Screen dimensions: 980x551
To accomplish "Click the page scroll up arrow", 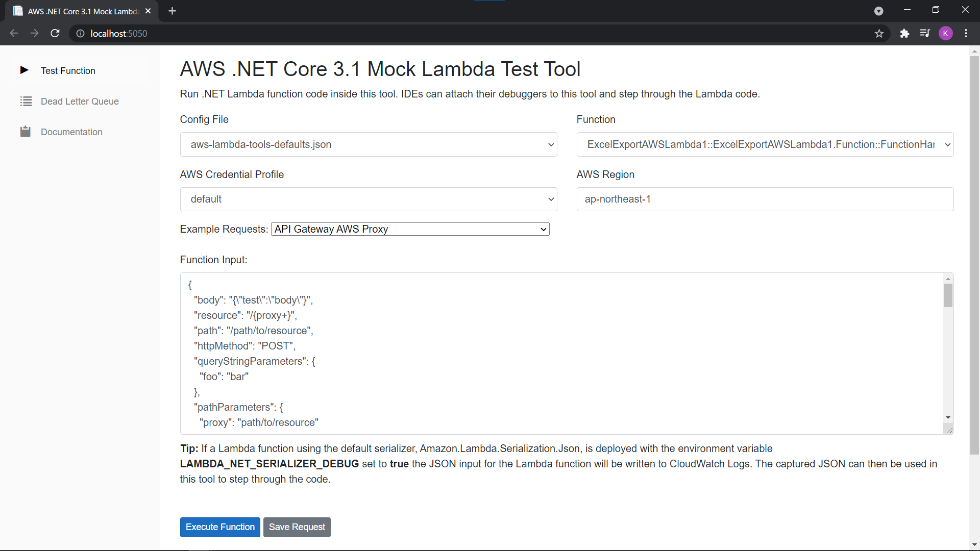I will tap(974, 52).
